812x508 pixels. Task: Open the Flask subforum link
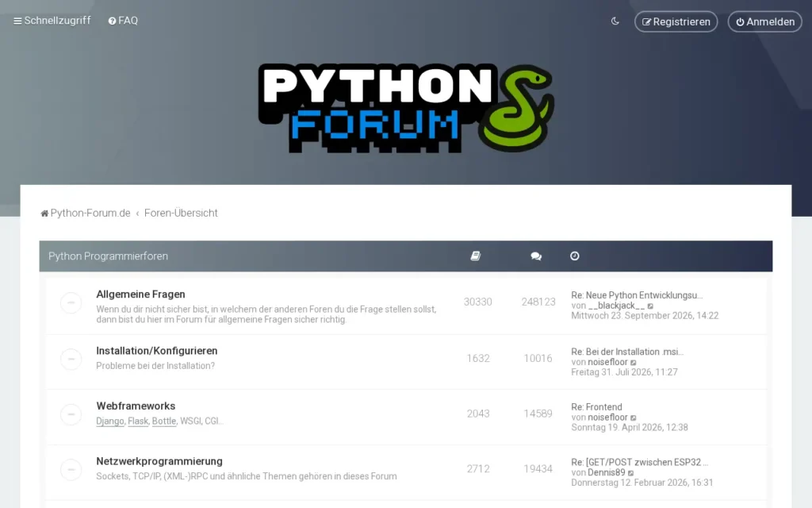coord(138,421)
